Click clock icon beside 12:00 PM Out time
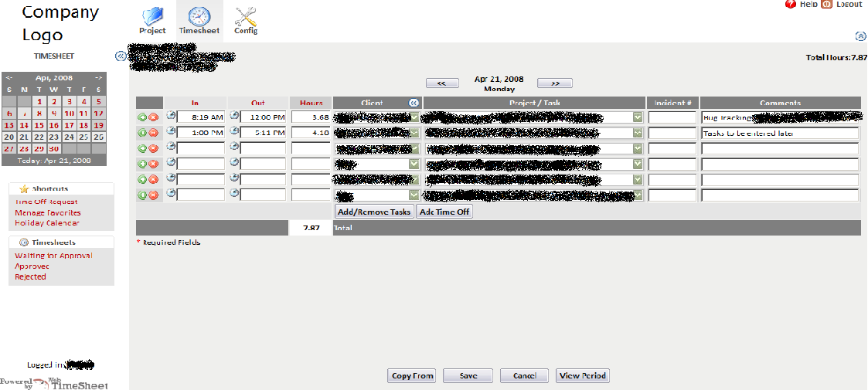Screen dimensions: 868x390 pyautogui.click(x=235, y=115)
